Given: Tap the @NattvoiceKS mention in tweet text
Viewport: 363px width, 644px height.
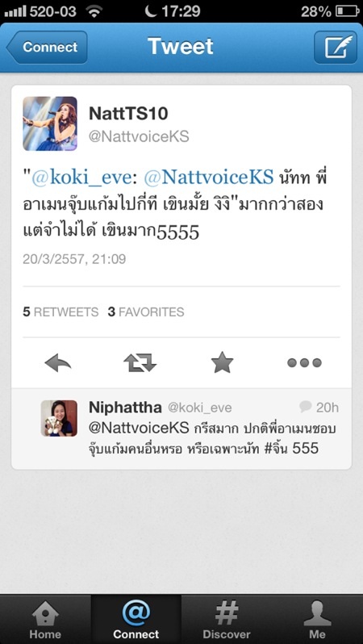Looking at the screenshot, I should coord(209,178).
